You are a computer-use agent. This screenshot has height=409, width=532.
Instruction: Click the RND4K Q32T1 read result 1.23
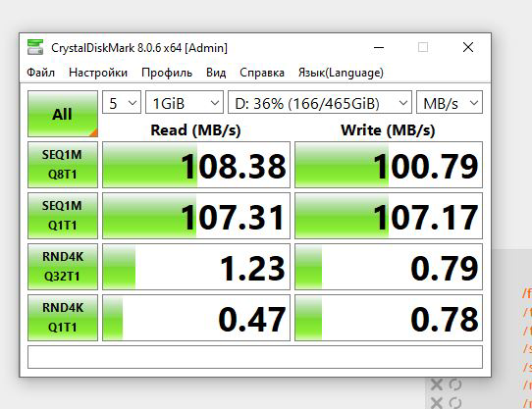tap(196, 267)
